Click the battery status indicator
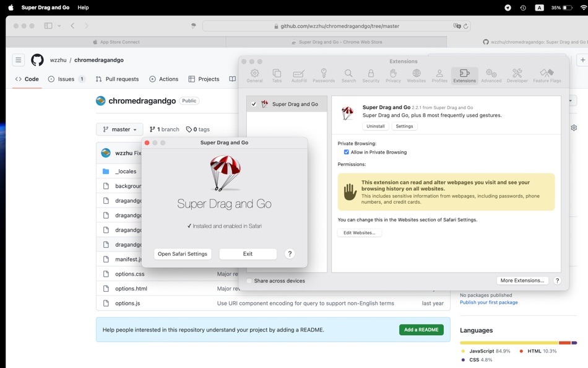 [561, 7]
